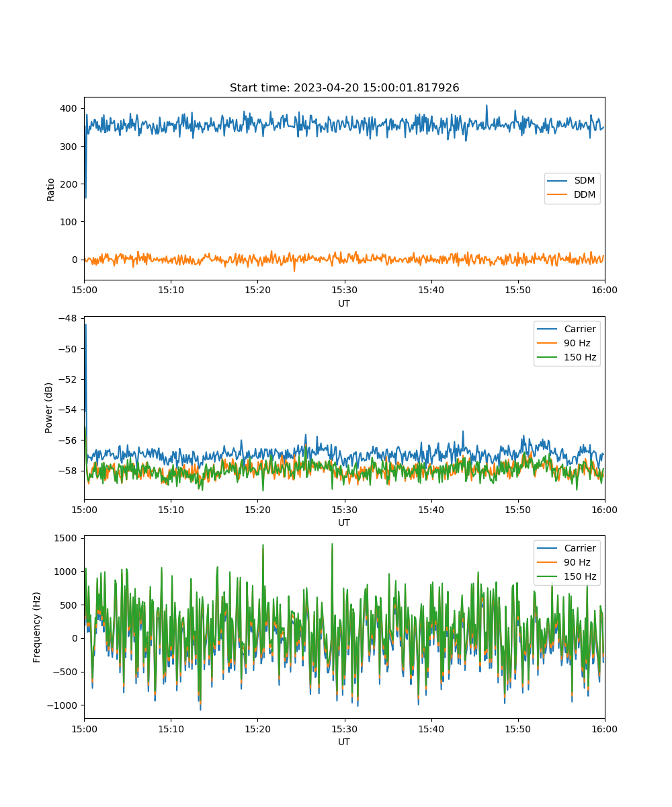672x807 pixels.
Task: Click the UT label under the Power plot
Action: pos(344,523)
